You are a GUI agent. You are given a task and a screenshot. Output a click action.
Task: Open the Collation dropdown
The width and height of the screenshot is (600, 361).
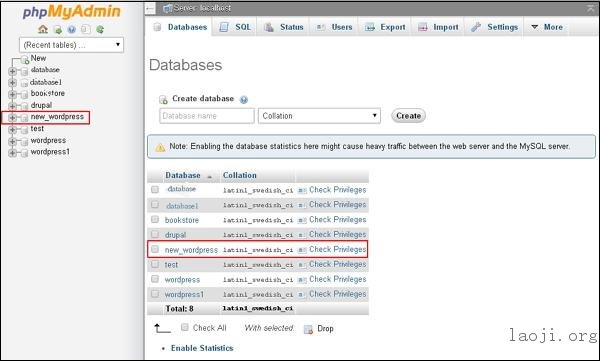pyautogui.click(x=319, y=116)
